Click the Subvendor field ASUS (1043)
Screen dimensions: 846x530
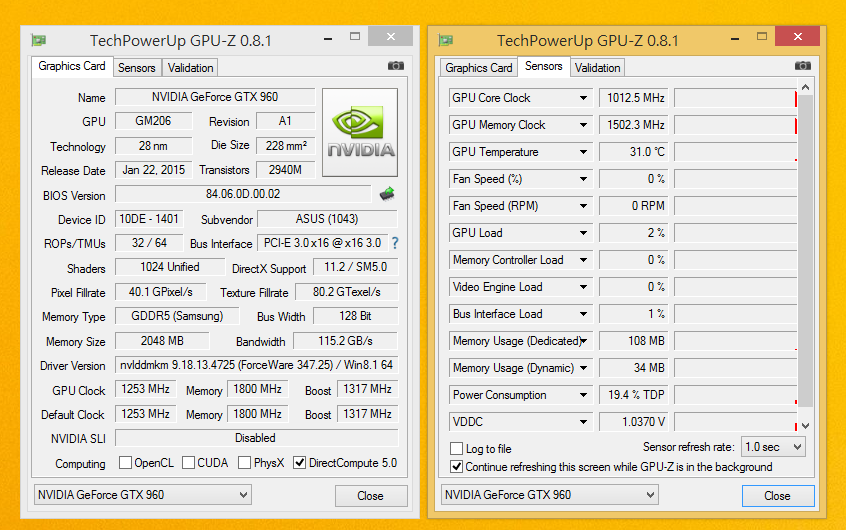tap(327, 219)
